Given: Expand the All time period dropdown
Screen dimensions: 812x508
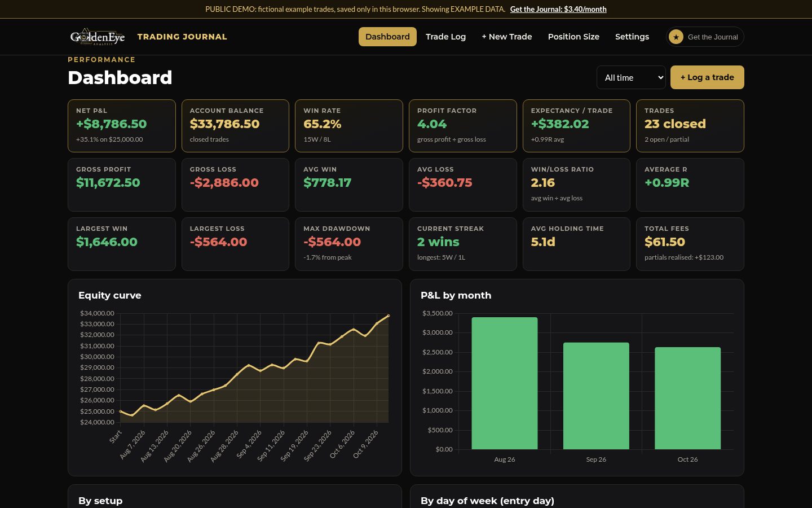Looking at the screenshot, I should tap(631, 77).
